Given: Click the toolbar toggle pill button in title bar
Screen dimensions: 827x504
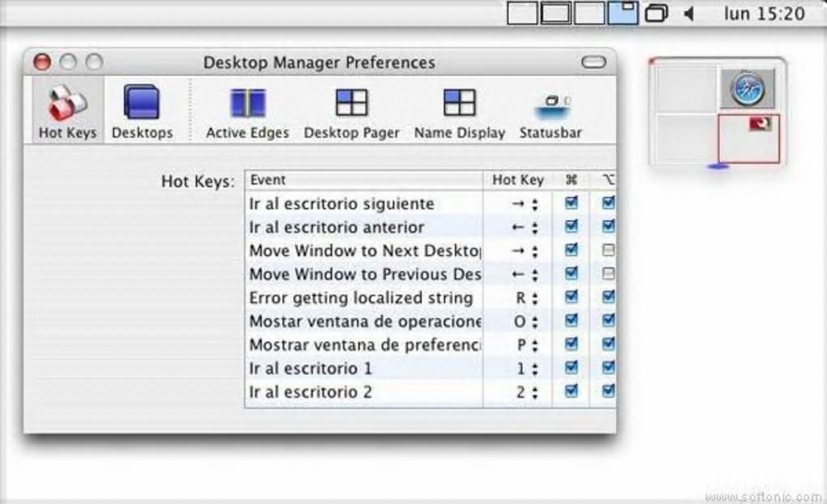Looking at the screenshot, I should point(594,62).
